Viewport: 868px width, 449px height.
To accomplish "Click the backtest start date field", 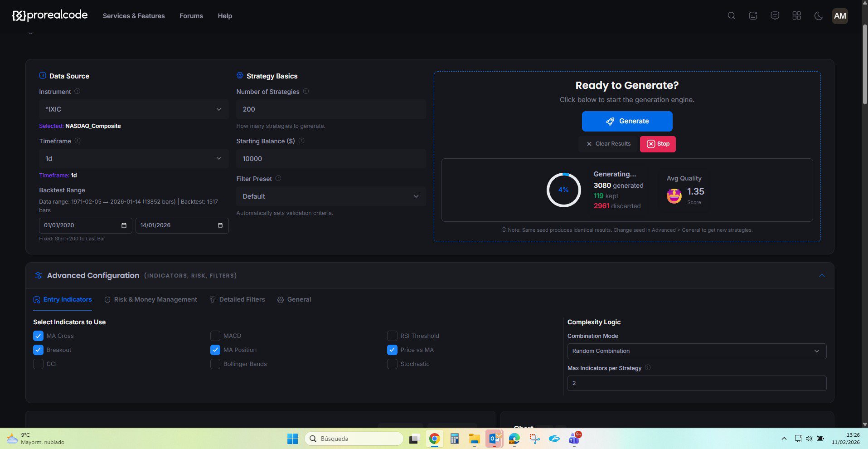I will click(86, 225).
